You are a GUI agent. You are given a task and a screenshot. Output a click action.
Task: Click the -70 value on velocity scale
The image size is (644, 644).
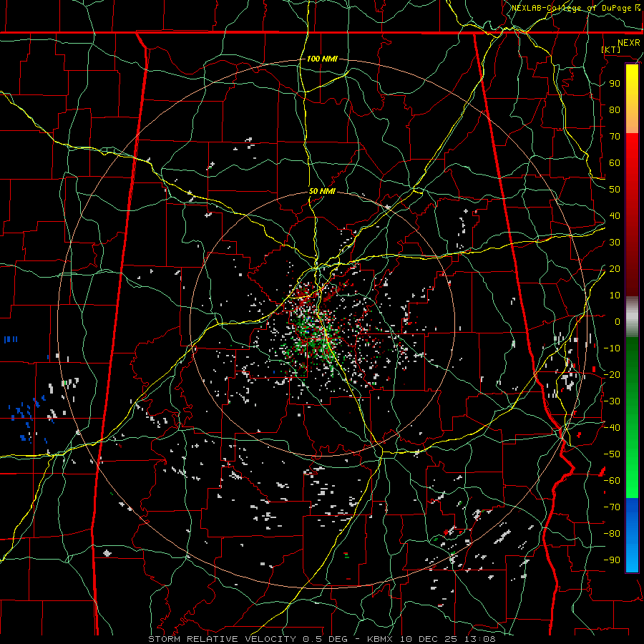coord(612,507)
